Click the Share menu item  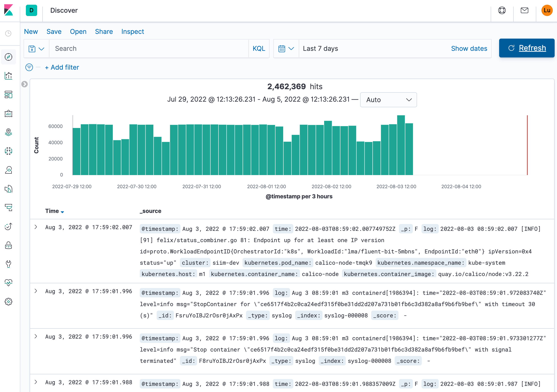[x=104, y=32]
